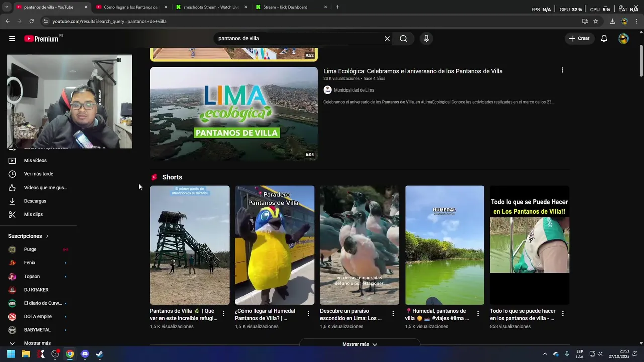644x362 pixels.
Task: Run search with the magnifier button
Action: 404,39
